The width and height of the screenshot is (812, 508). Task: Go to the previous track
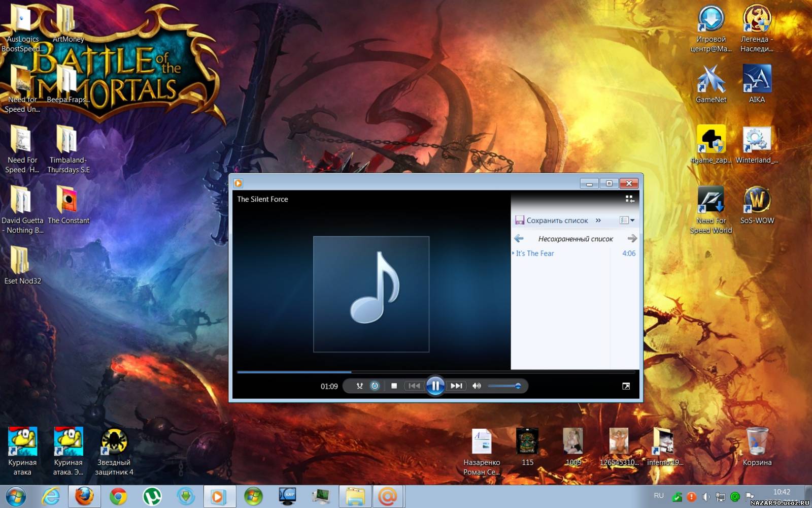414,386
